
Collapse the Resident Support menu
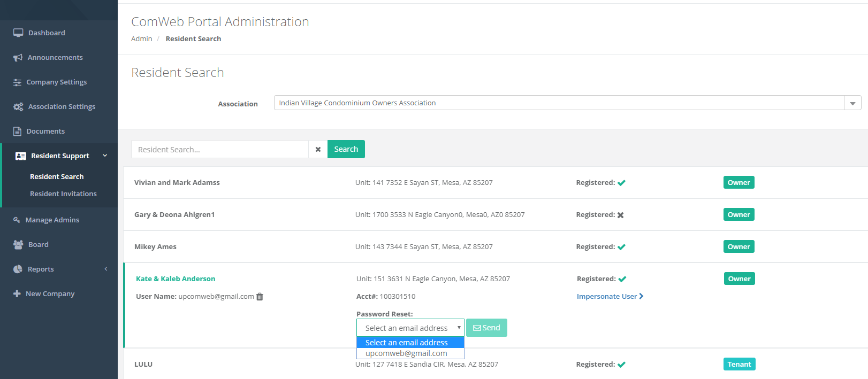(x=105, y=156)
